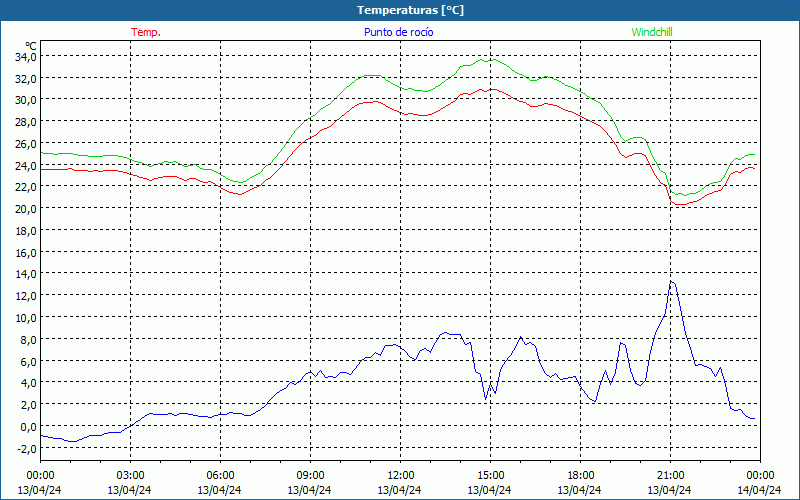Click the 09:00 time axis label
The image size is (800, 500).
point(310,476)
